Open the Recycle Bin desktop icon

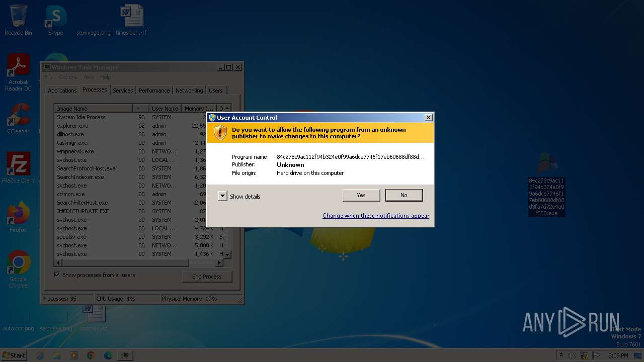pos(18,20)
